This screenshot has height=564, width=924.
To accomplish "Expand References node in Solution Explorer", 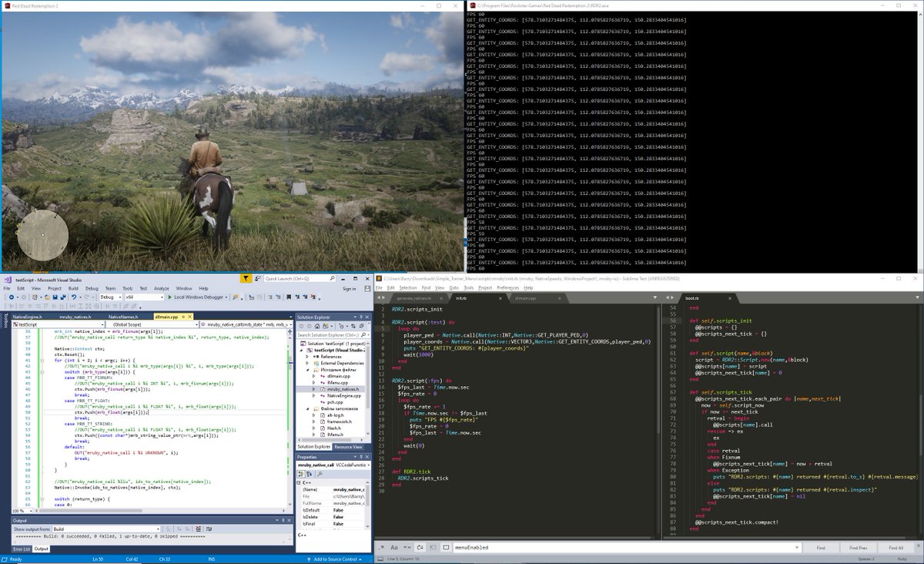I will 306,357.
